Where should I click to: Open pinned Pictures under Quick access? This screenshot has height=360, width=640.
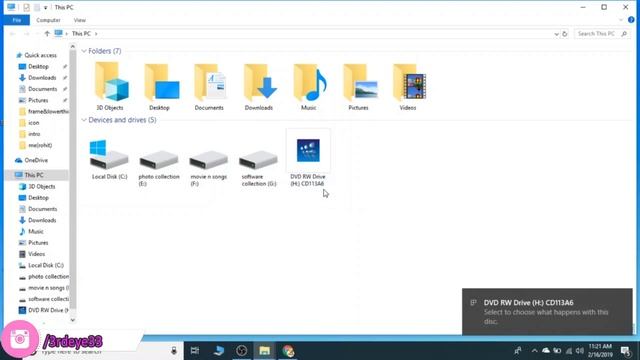(x=38, y=100)
